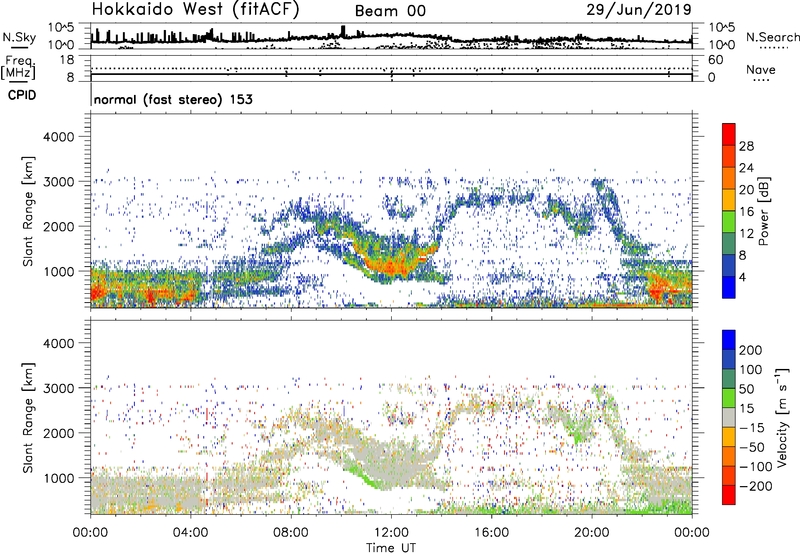Viewport: 800px width, 554px height.
Task: Click the 'Nave' legend label
Action: point(760,70)
